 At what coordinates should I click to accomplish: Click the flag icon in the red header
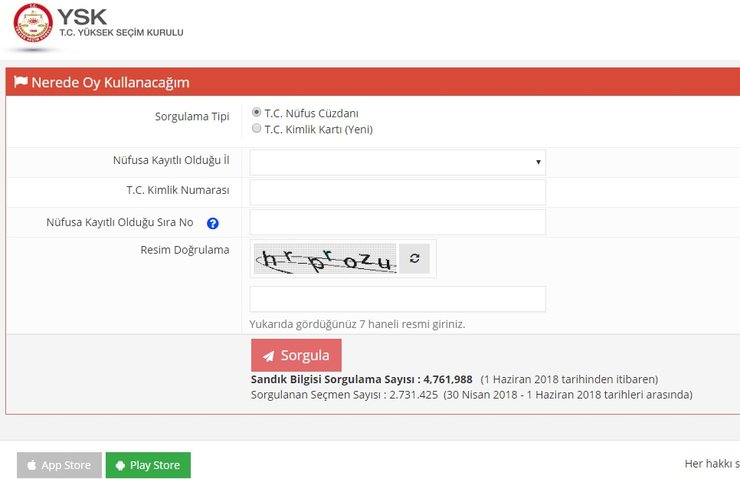[20, 82]
